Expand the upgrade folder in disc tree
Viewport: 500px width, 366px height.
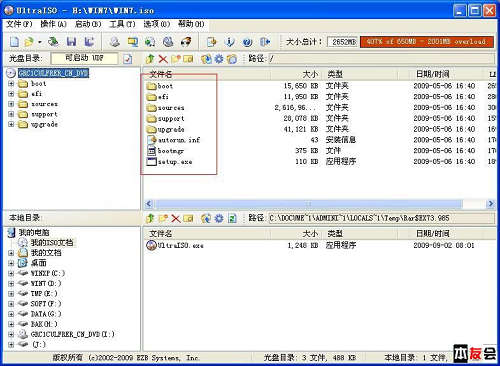[x=11, y=124]
